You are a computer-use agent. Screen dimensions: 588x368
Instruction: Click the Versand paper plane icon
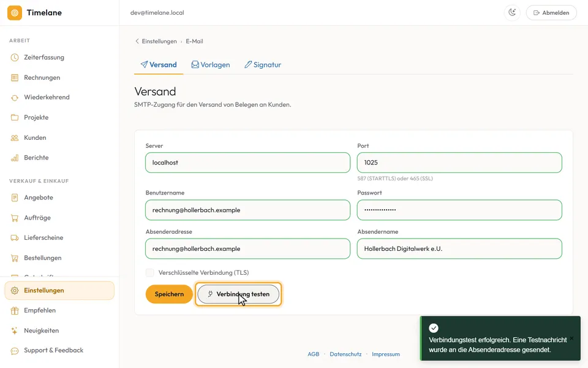144,64
